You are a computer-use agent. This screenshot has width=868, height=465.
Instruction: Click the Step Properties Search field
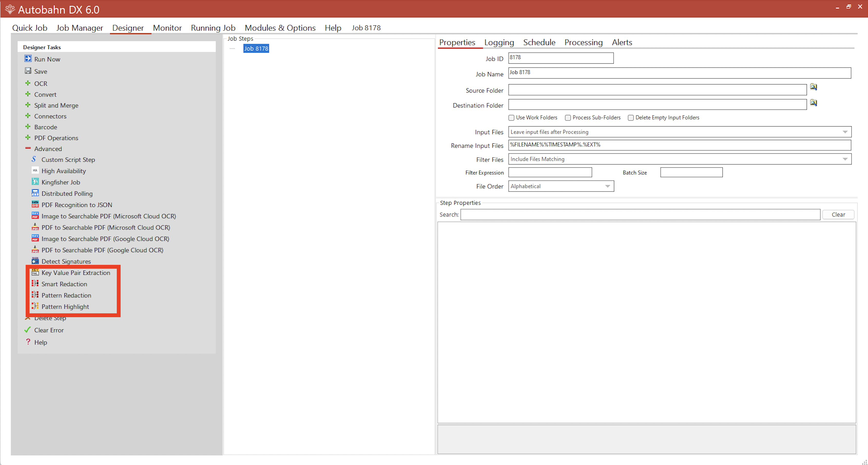640,214
